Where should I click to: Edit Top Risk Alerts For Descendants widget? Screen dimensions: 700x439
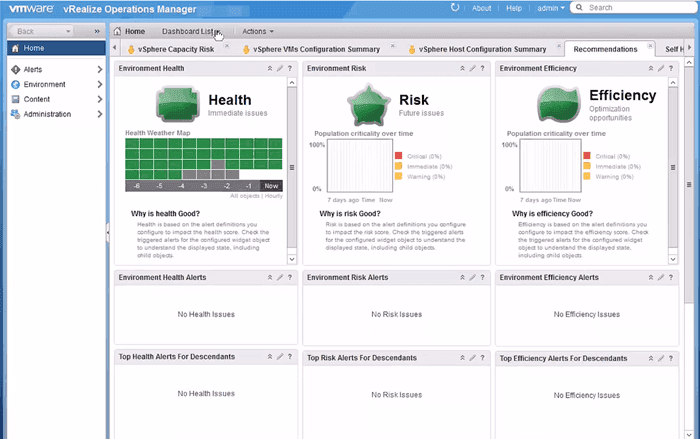point(472,358)
